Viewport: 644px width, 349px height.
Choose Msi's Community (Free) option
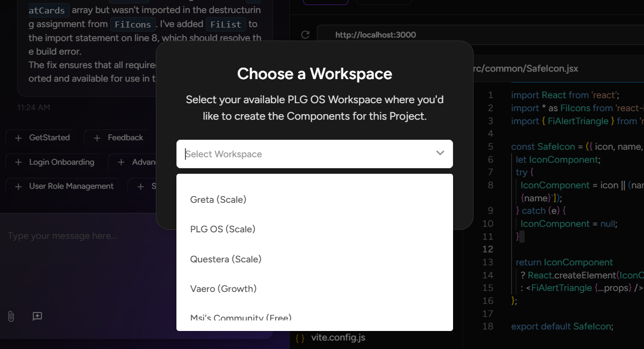(241, 317)
